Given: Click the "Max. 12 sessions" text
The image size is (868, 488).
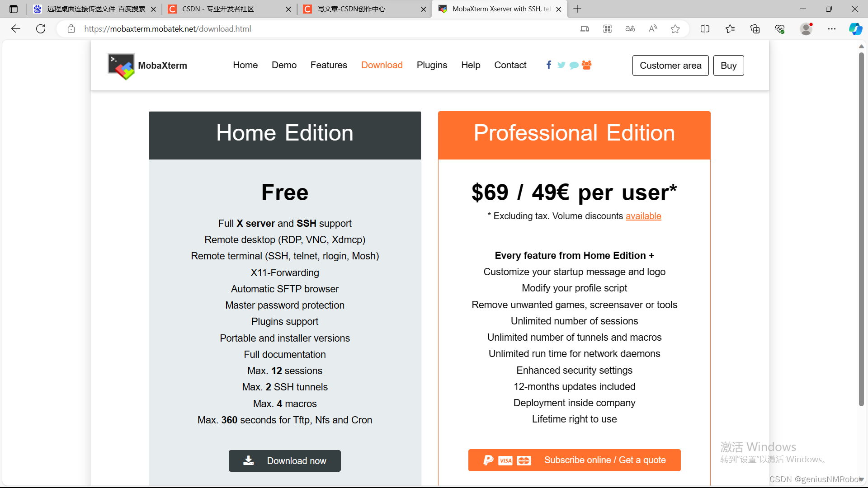Looking at the screenshot, I should pos(285,371).
